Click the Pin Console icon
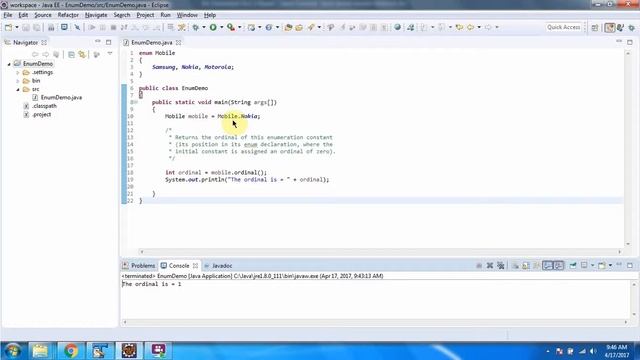640x360 pixels. [573, 265]
